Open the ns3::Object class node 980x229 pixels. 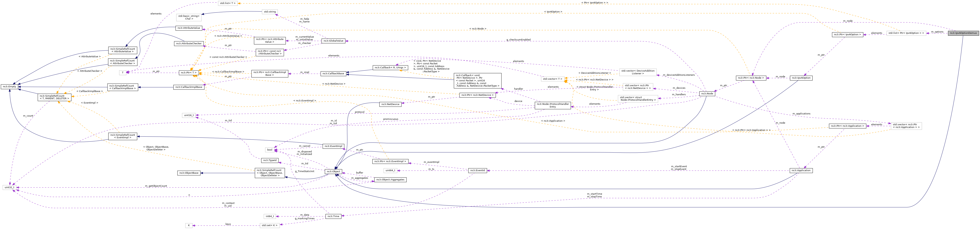coord(333,172)
